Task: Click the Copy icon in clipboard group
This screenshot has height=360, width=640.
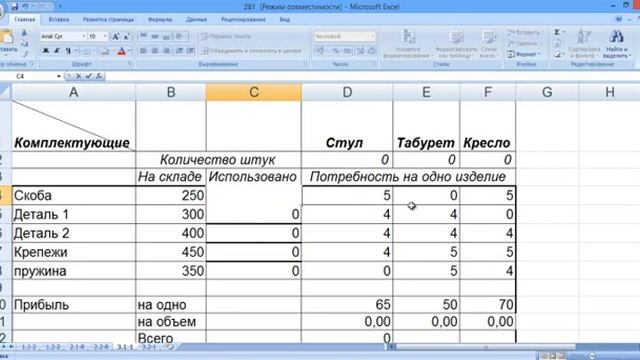Action: point(24,43)
